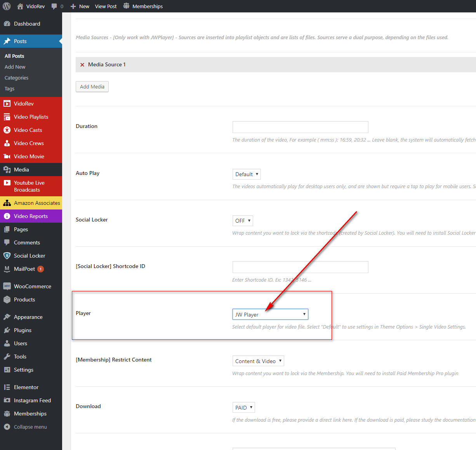Click the Elementor sidebar icon

click(x=7, y=387)
